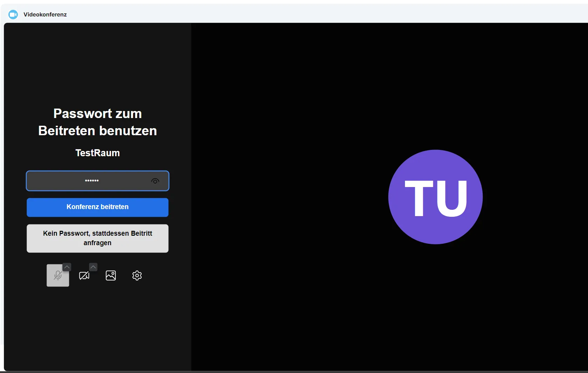Click the letter U in the avatar

452,199
